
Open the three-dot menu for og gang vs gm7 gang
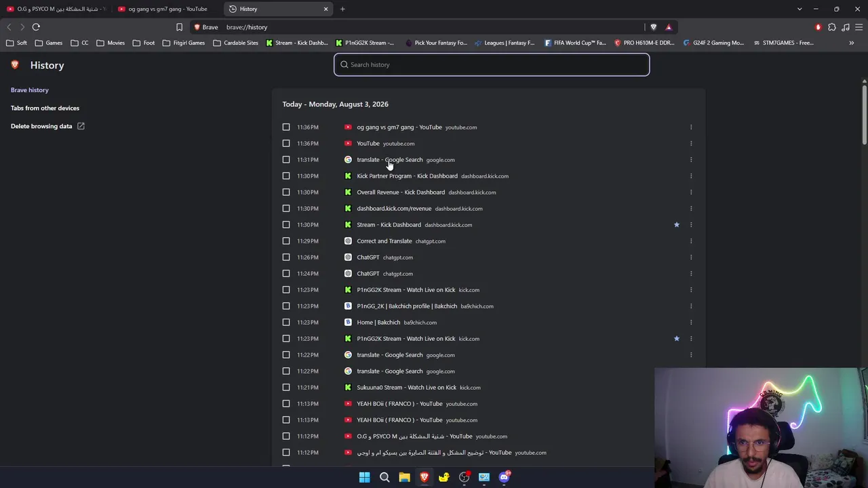coord(691,127)
